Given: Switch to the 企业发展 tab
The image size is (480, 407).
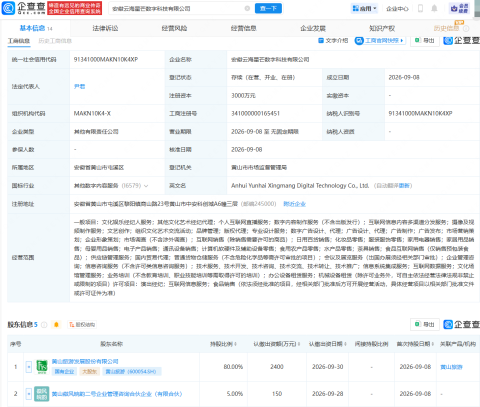Looking at the screenshot, I should pyautogui.click(x=313, y=28).
